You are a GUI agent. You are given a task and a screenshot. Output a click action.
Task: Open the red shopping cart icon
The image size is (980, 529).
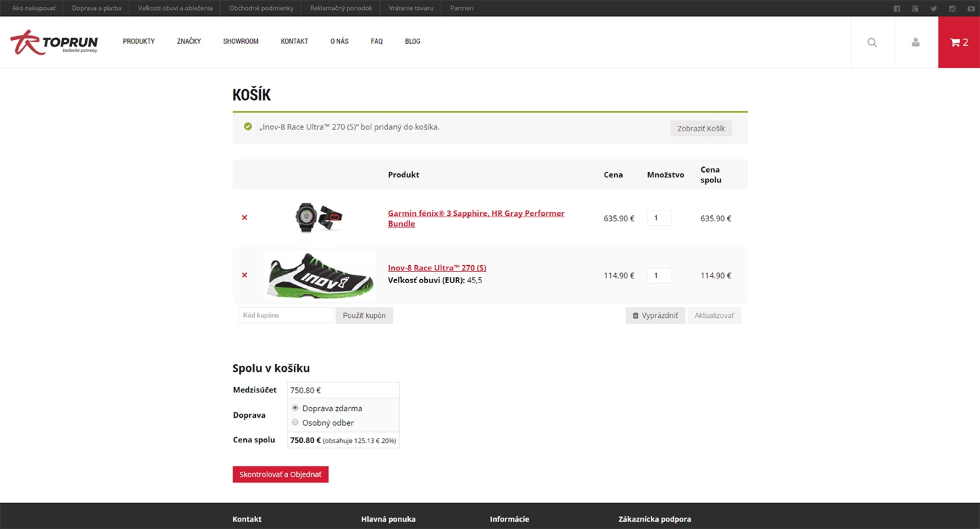point(959,42)
